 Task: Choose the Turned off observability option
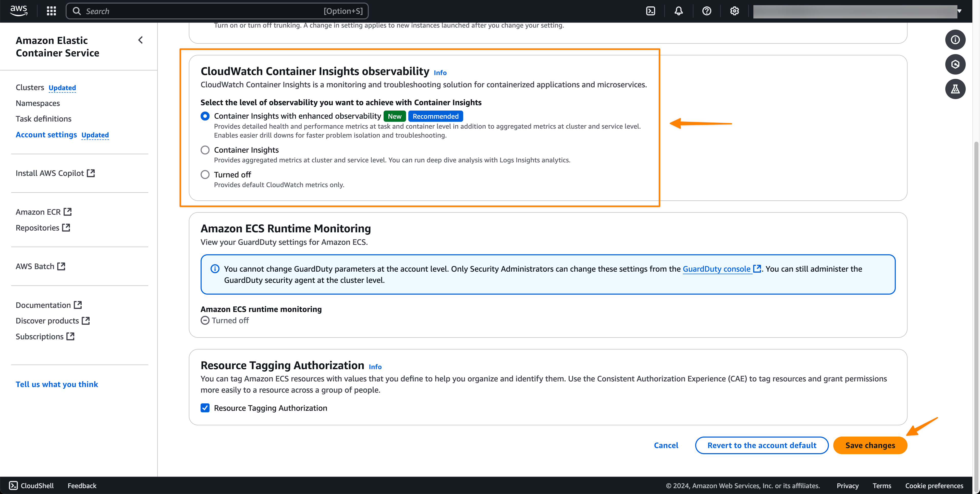(205, 175)
